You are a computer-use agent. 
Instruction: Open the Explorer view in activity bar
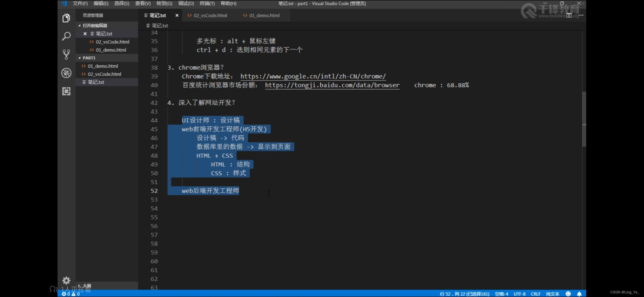point(66,18)
